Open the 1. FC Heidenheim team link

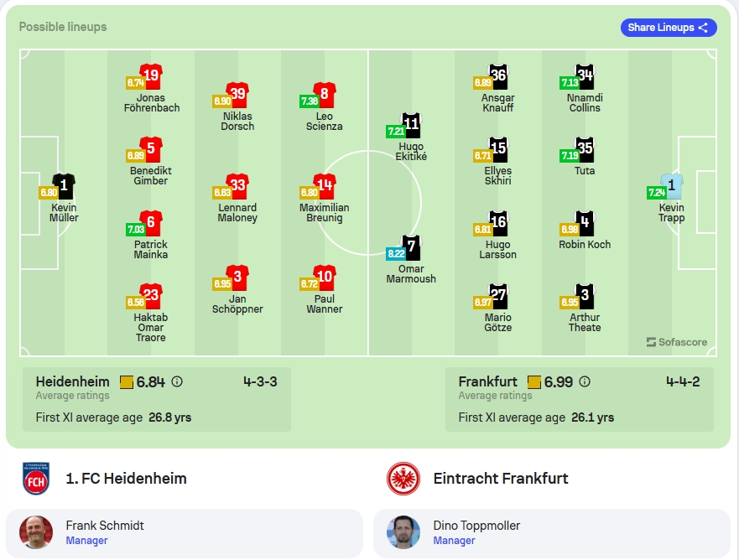tap(126, 479)
